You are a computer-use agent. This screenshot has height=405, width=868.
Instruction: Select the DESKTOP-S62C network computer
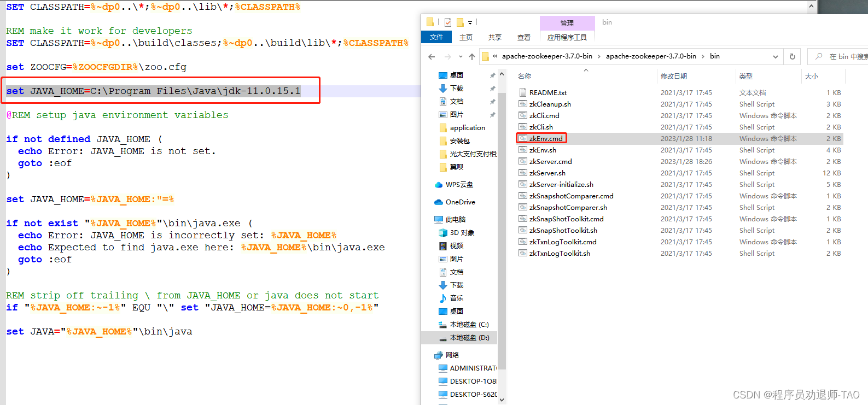point(468,395)
